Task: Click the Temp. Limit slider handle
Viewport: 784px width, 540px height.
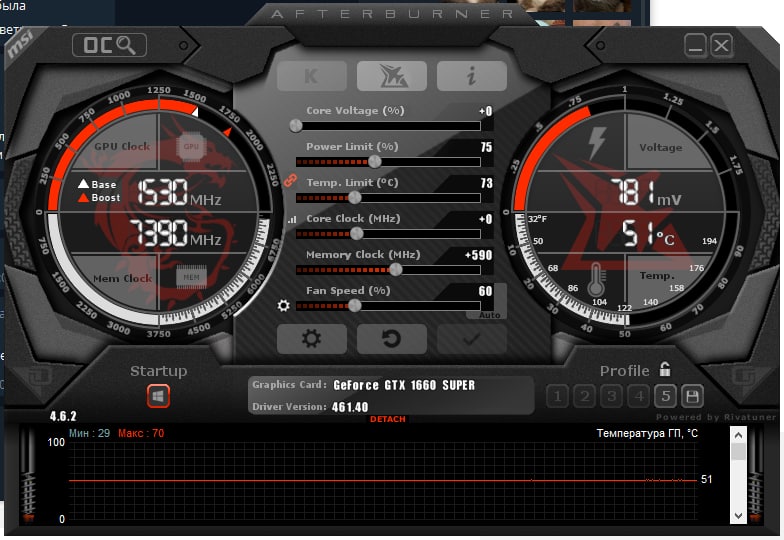Action: [354, 198]
